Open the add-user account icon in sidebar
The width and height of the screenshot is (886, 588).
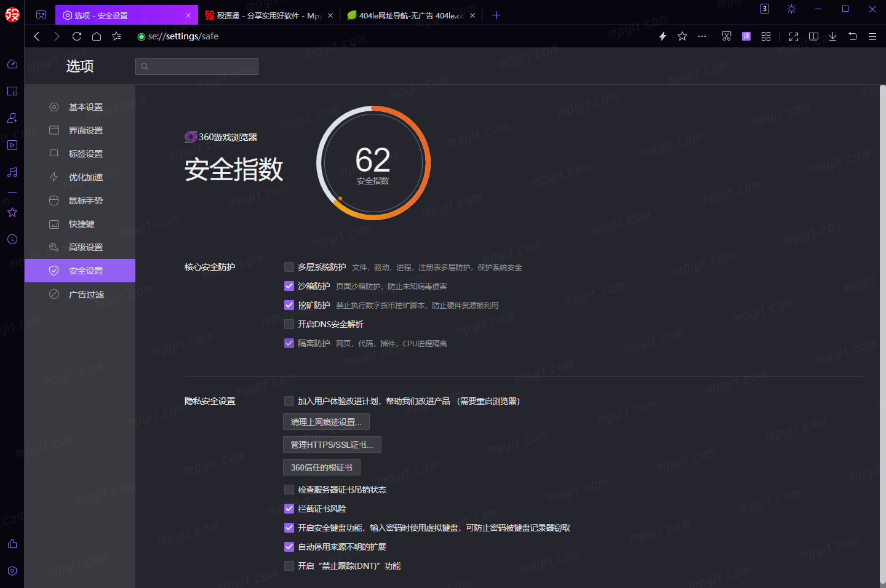point(12,118)
